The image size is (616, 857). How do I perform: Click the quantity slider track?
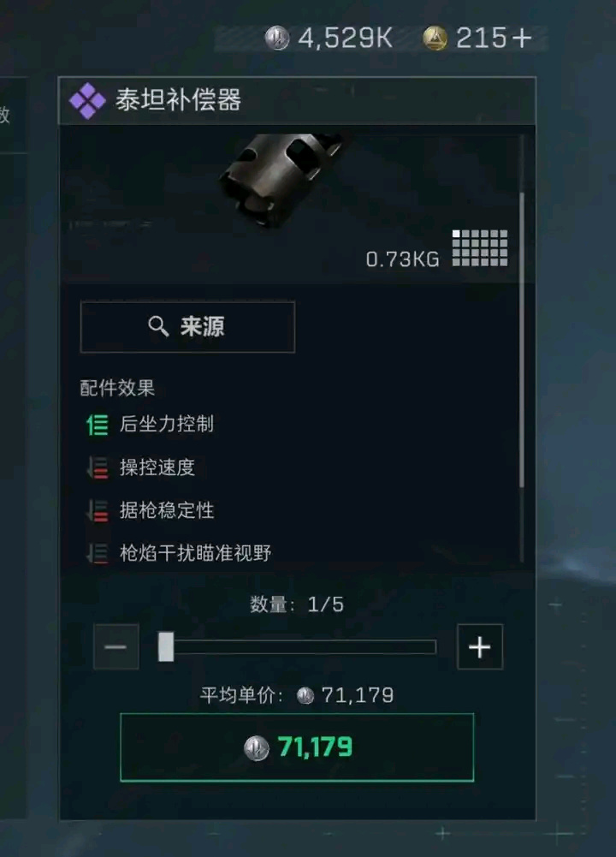coord(298,647)
